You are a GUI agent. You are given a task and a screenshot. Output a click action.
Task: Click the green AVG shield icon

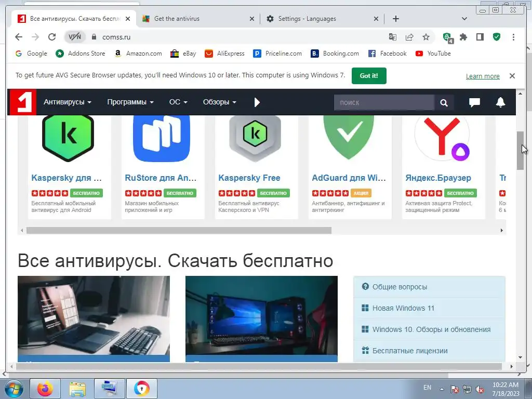[497, 37]
